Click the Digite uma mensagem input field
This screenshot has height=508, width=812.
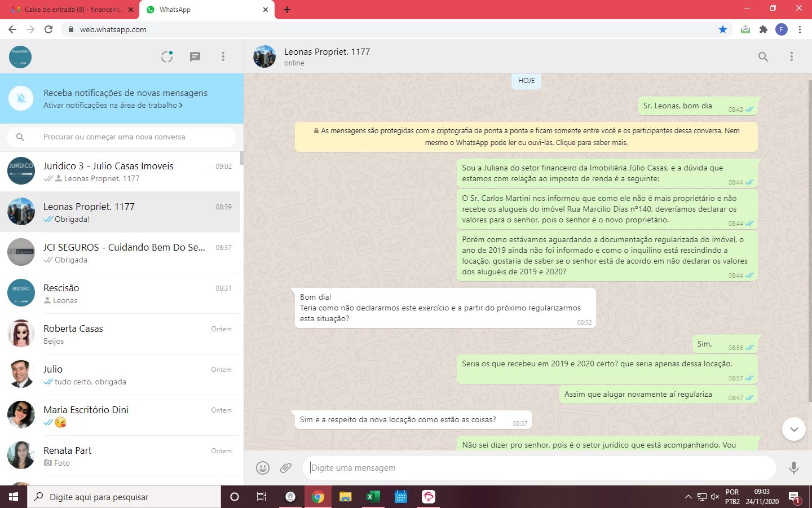tap(539, 467)
